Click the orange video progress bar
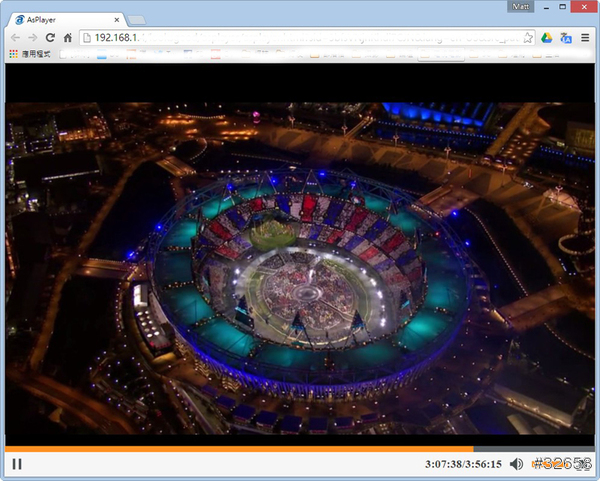This screenshot has width=600, height=481. coord(240,449)
